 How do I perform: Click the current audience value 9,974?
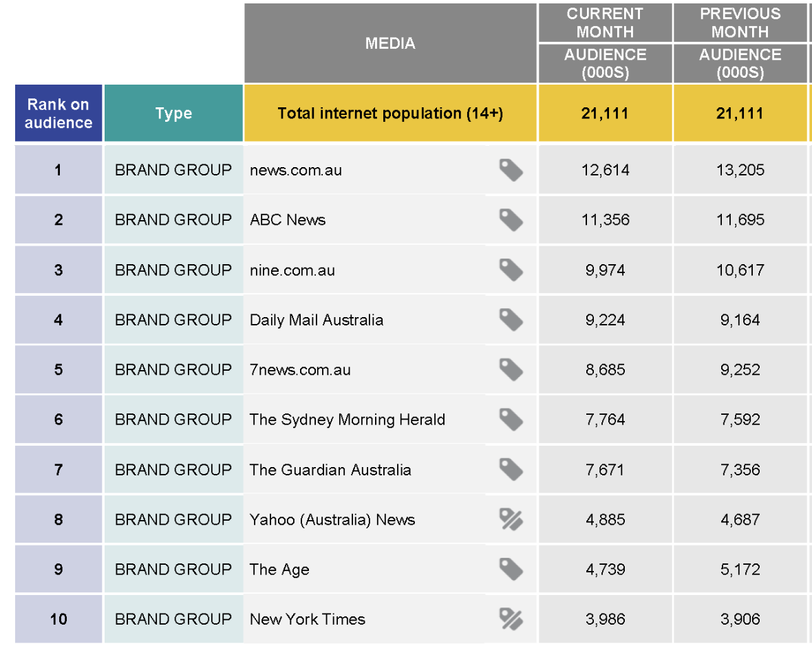tap(605, 270)
